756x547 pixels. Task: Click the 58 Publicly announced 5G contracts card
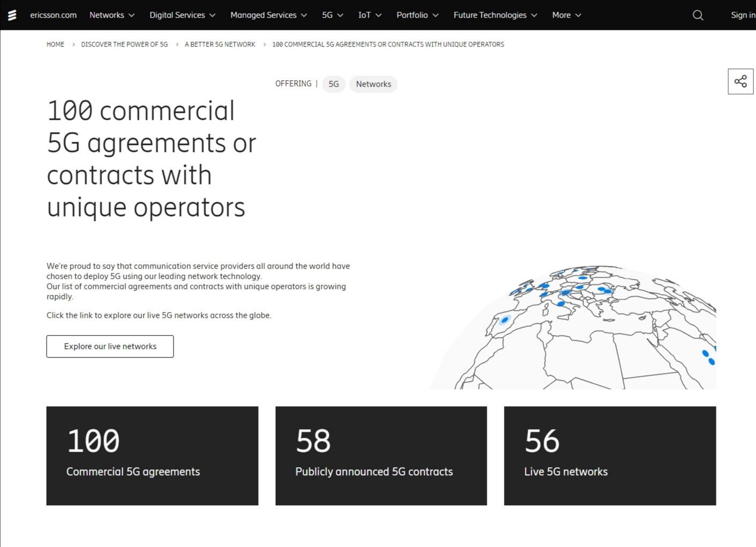coord(381,455)
